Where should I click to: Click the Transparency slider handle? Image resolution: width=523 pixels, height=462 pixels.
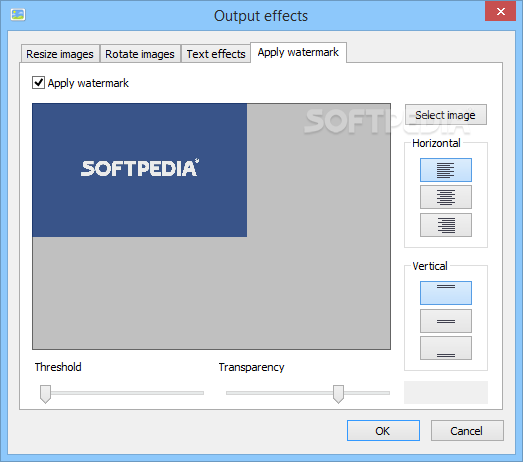[x=338, y=394]
